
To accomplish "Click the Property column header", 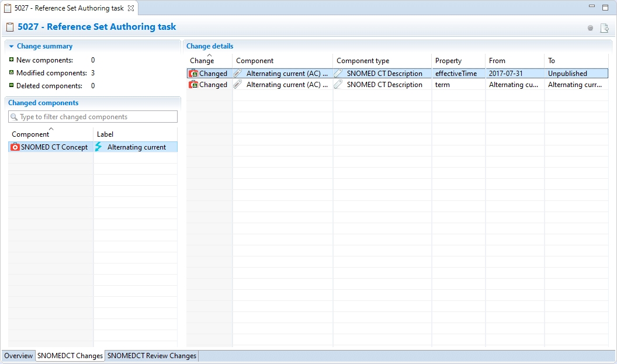I will [x=448, y=61].
